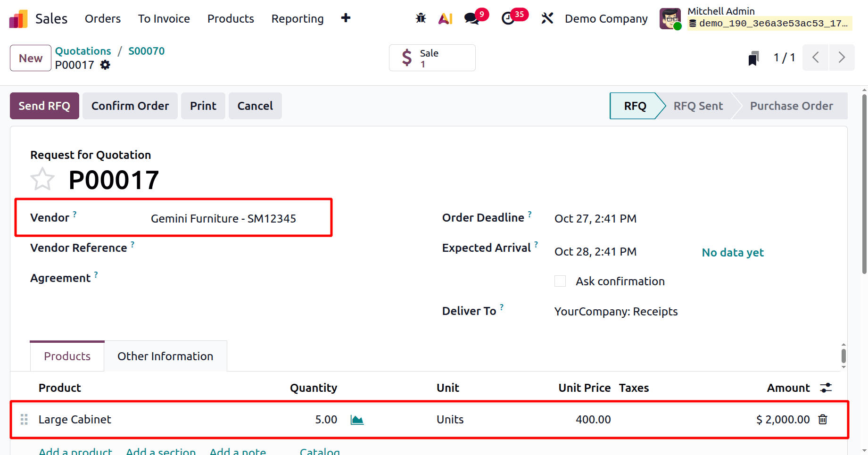Click the next record arrow in the pager
The height and width of the screenshot is (455, 868).
(x=842, y=57)
